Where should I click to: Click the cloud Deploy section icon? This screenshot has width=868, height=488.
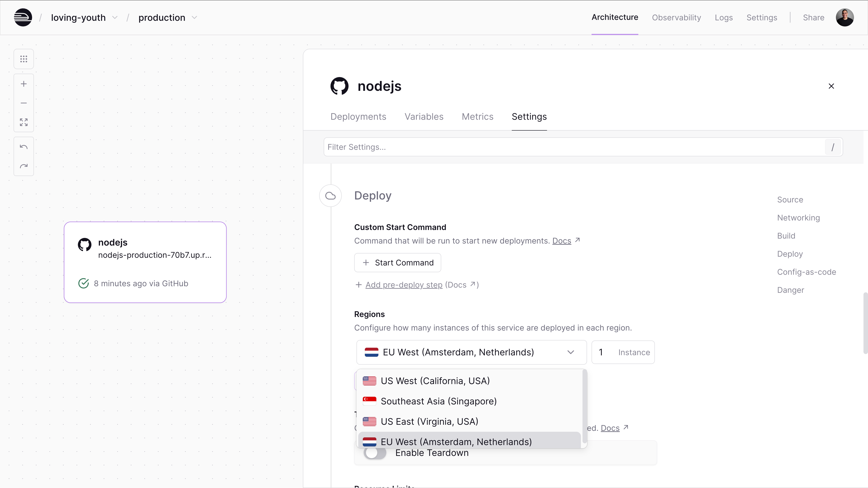[x=330, y=196]
